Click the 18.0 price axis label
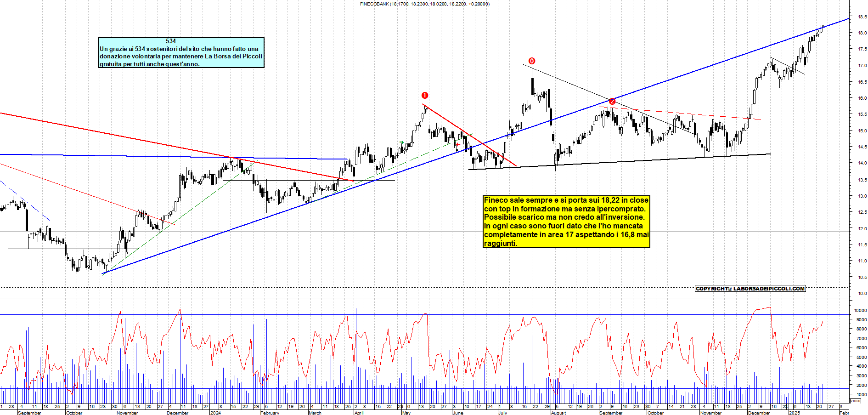This screenshot has width=868, height=415. coord(862,33)
